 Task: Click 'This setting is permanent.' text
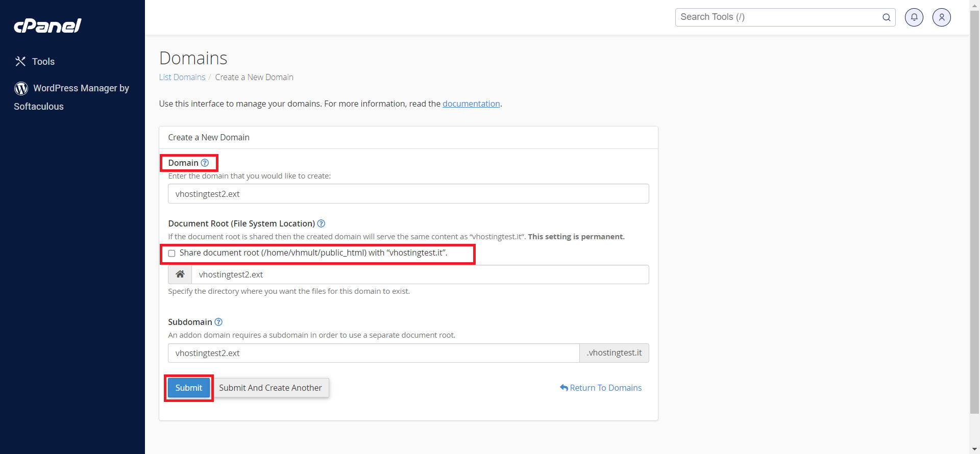(576, 237)
